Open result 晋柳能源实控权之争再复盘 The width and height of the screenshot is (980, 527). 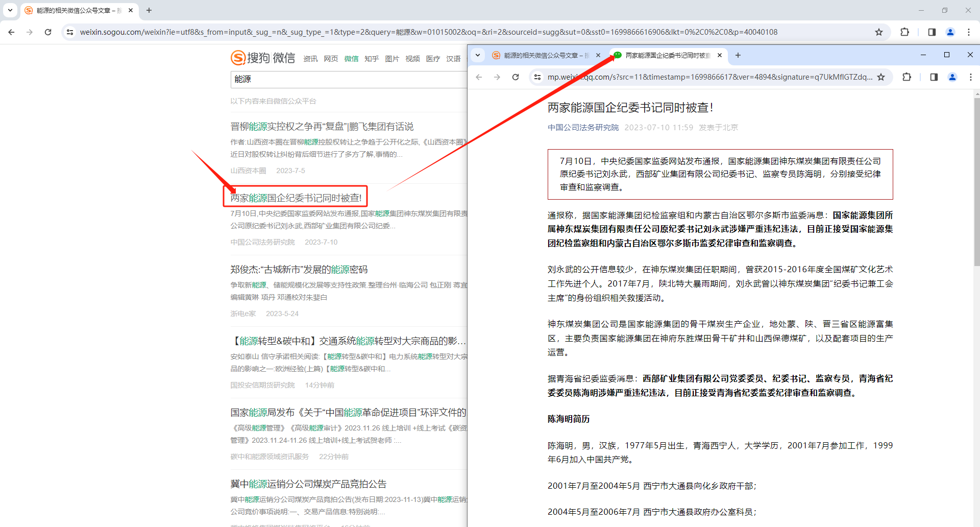322,127
